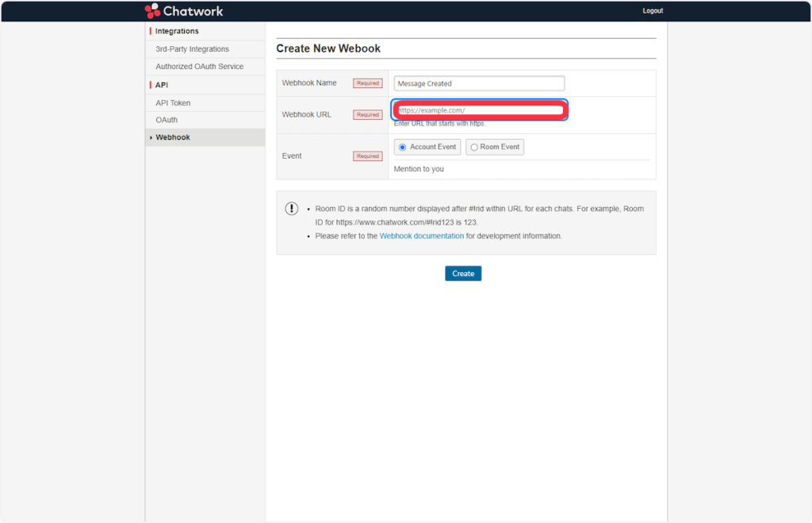Click Required badge in Event row
The height and width of the screenshot is (523, 812).
coord(367,156)
